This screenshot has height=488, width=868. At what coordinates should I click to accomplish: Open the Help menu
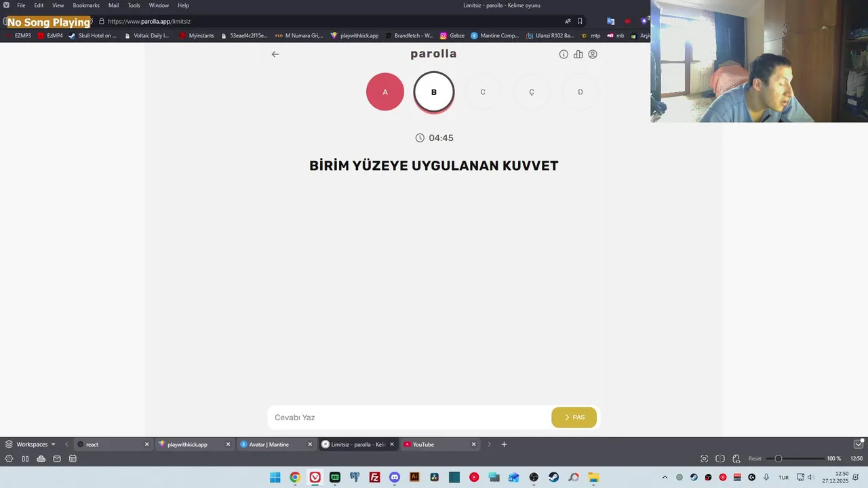(x=183, y=5)
